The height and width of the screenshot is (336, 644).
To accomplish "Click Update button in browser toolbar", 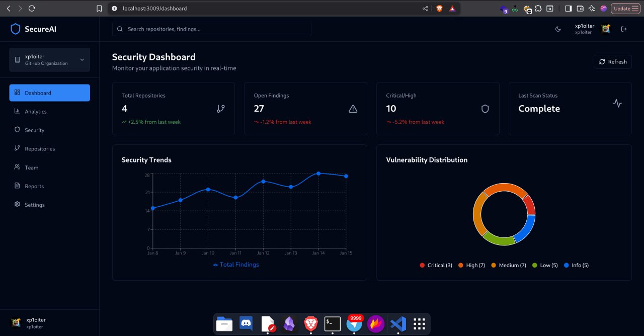I will [x=622, y=9].
